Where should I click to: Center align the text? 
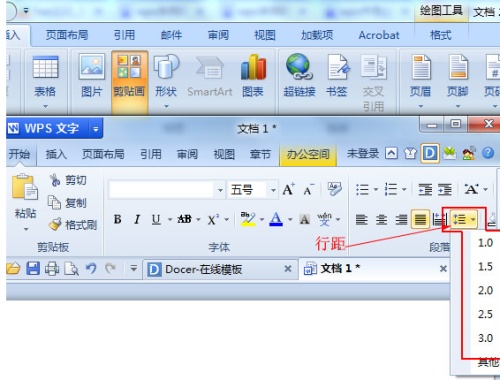coord(381,219)
